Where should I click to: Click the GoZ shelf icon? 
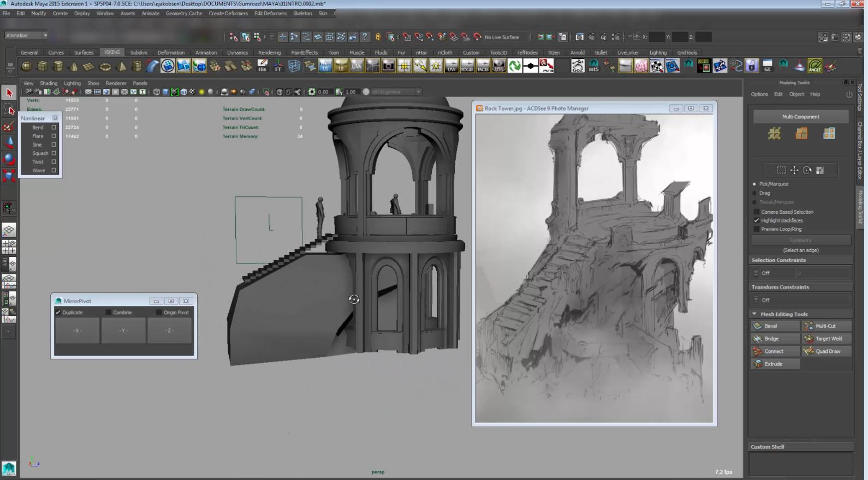577,66
